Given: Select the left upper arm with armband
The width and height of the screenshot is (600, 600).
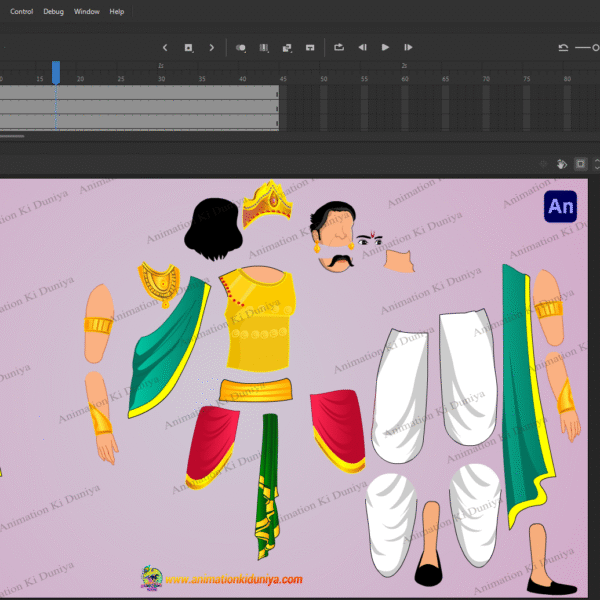Looking at the screenshot, I should tap(99, 323).
